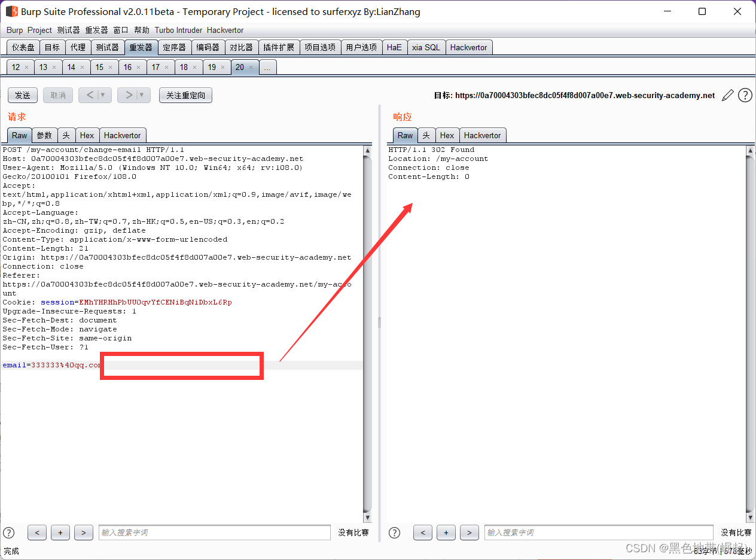Click request search plus options button
The height and width of the screenshot is (560, 756).
coord(60,532)
